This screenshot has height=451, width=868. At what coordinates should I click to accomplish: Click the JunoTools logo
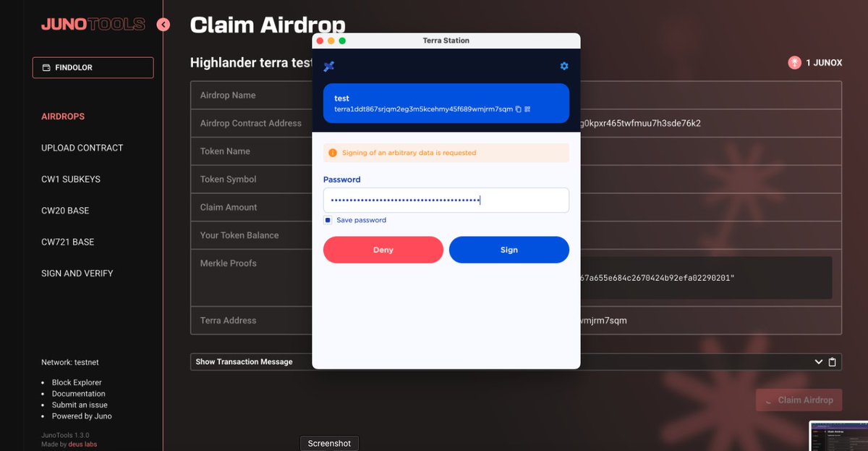coord(93,25)
